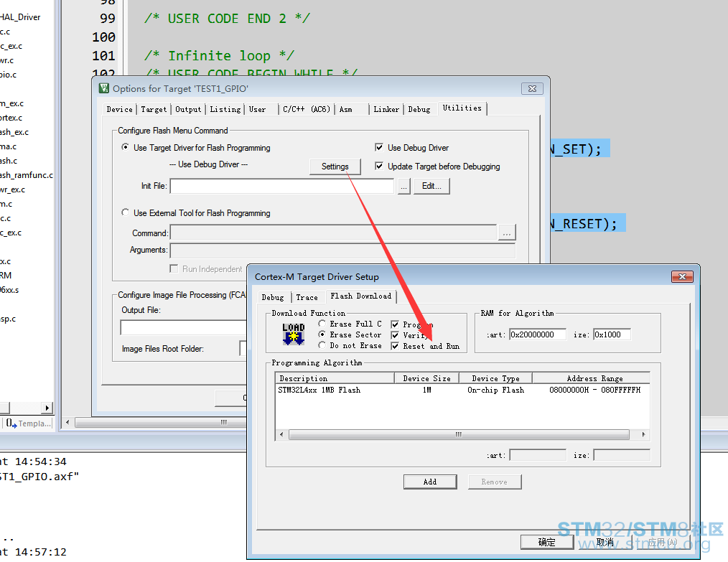The width and height of the screenshot is (728, 562).
Task: Select the Do not Erase option
Action: point(322,345)
